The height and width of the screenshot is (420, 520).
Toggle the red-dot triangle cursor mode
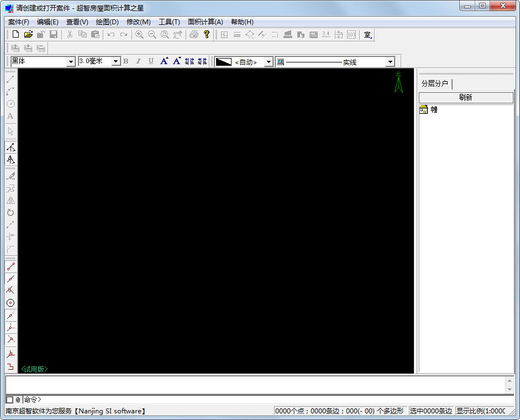coord(10,148)
